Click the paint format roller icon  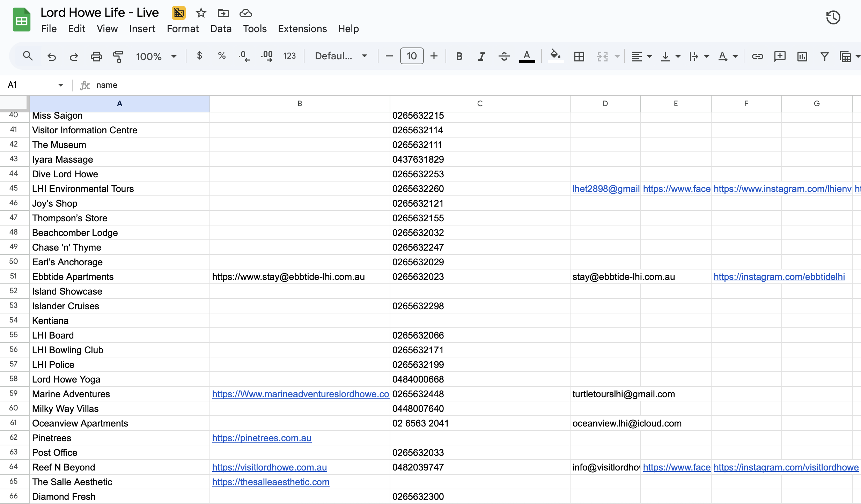coord(118,56)
